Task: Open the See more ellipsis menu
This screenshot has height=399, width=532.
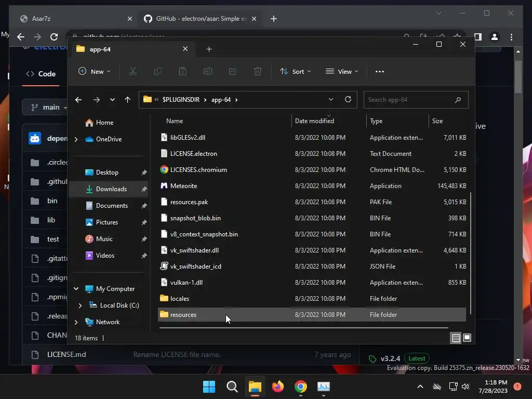Action: coord(380,72)
